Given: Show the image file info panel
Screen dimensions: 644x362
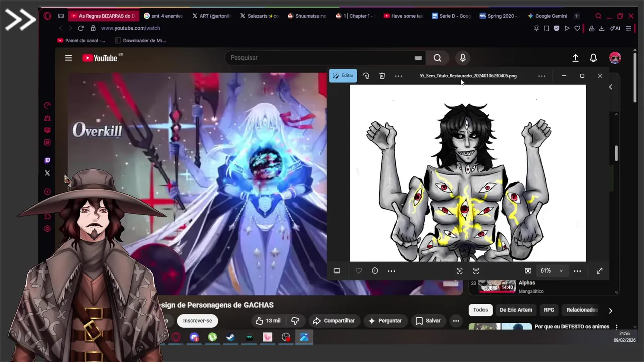Looking at the screenshot, I should 375,270.
